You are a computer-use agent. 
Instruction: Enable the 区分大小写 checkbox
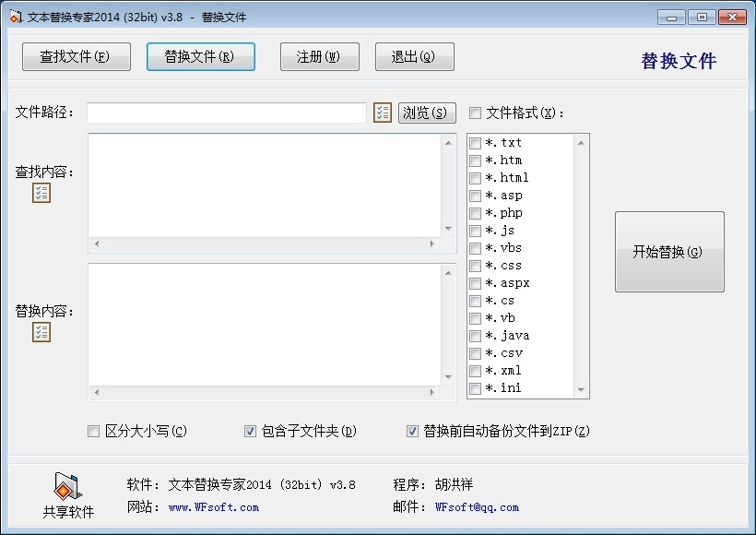point(93,431)
